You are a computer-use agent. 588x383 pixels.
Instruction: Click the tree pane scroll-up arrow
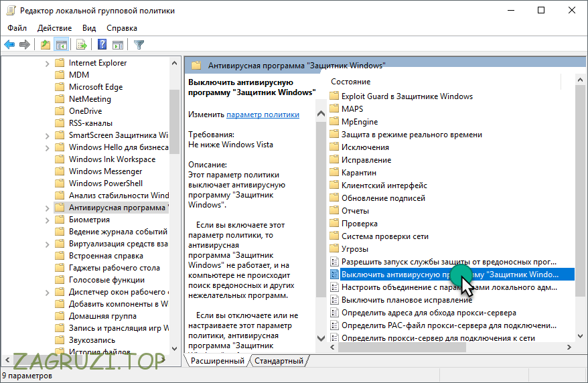(x=174, y=64)
